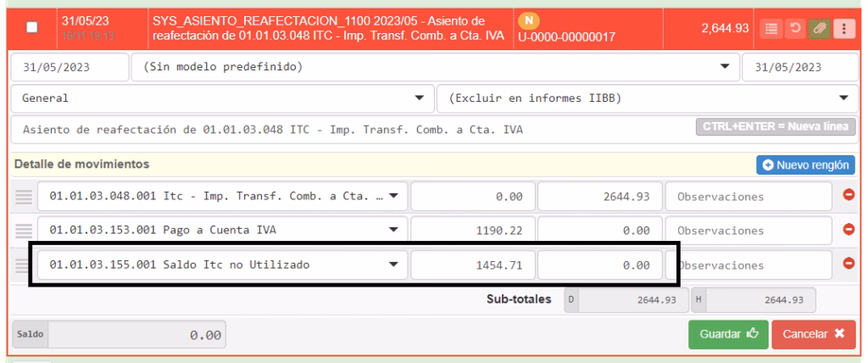Tick the checkbox in the entry header

(31, 28)
